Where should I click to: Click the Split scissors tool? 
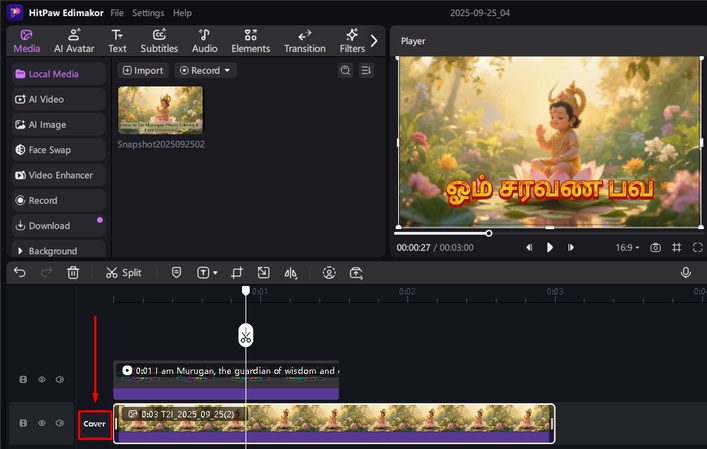pos(124,272)
